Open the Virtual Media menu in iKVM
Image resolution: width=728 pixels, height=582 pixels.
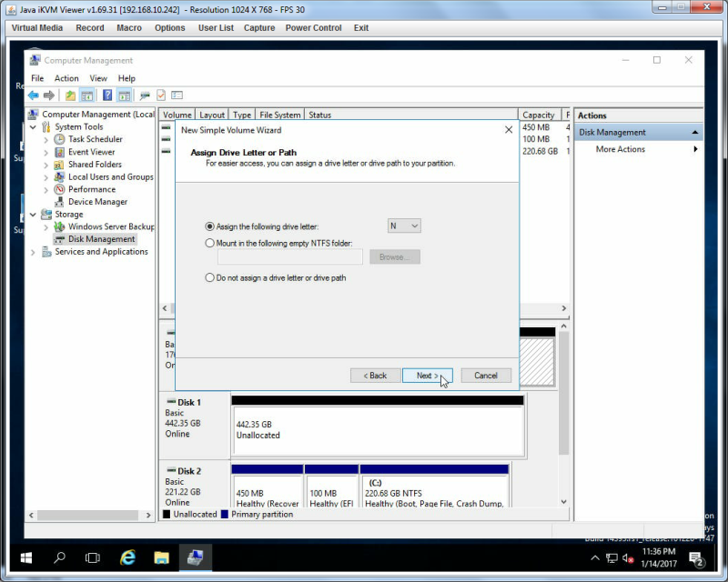37,28
